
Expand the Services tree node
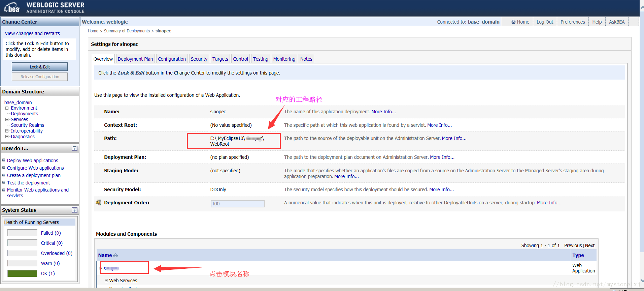7,119
